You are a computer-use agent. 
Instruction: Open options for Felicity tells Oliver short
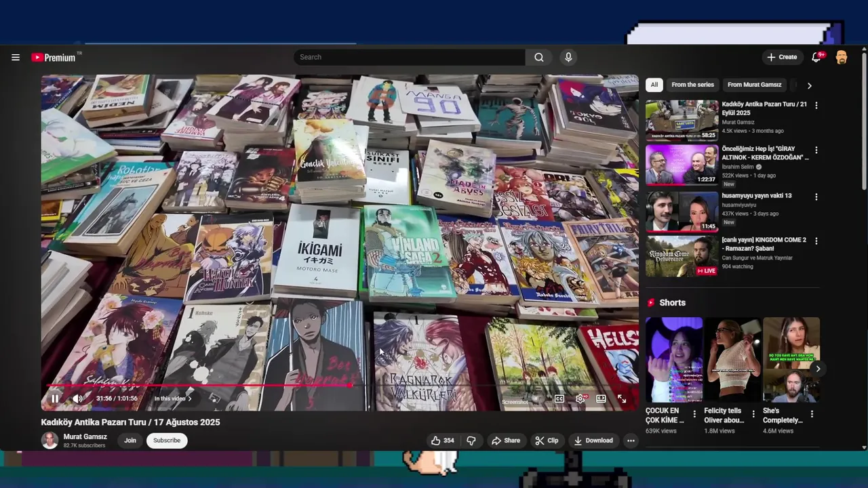point(753,413)
